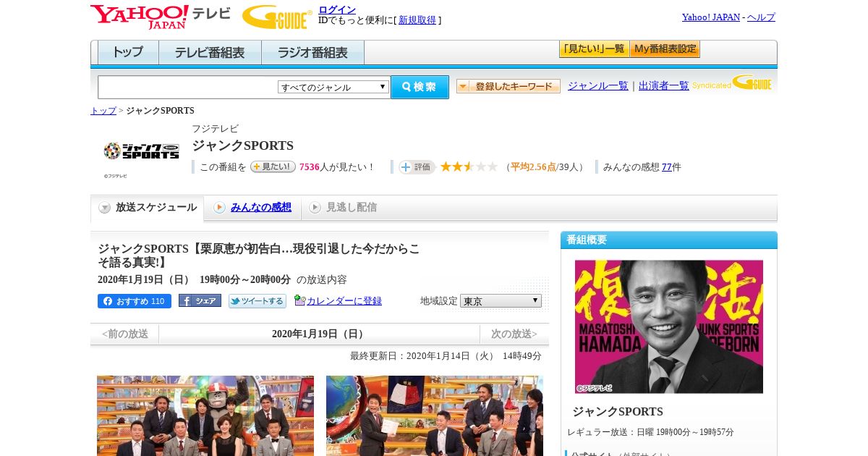This screenshot has width=868, height=456.
Task: Open the トップ navigation tab
Action: 128,53
